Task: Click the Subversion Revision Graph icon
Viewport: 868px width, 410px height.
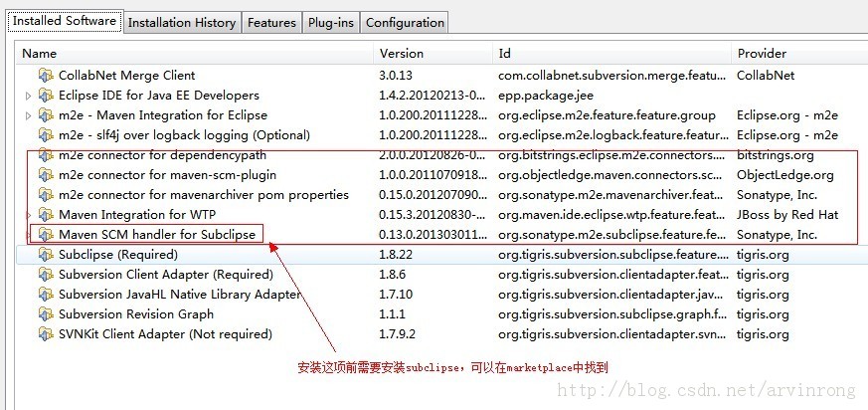Action: click(46, 314)
